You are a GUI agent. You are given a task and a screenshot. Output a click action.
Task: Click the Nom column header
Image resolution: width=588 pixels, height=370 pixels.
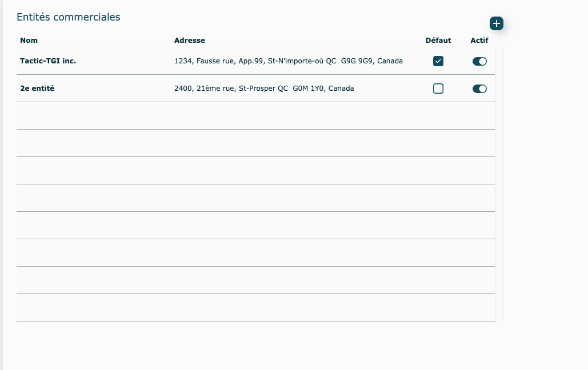click(x=29, y=41)
